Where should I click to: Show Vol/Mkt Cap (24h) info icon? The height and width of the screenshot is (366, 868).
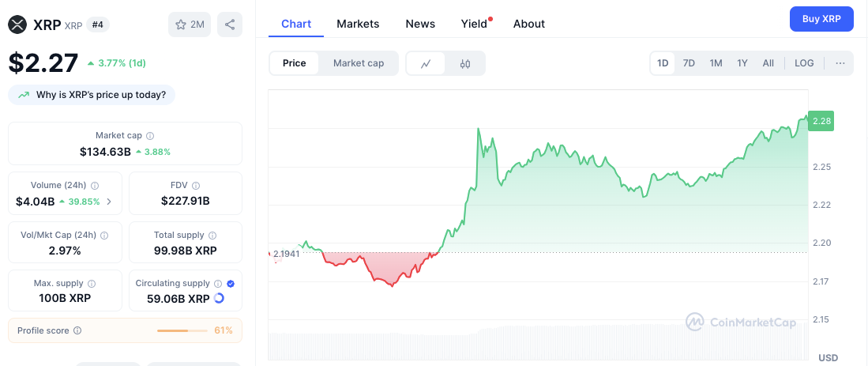coord(104,236)
